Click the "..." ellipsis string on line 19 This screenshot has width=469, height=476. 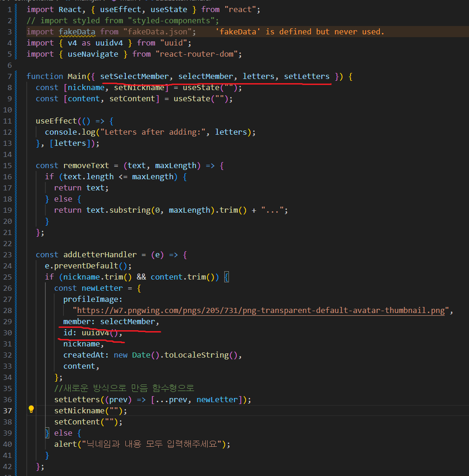pyautogui.click(x=272, y=210)
